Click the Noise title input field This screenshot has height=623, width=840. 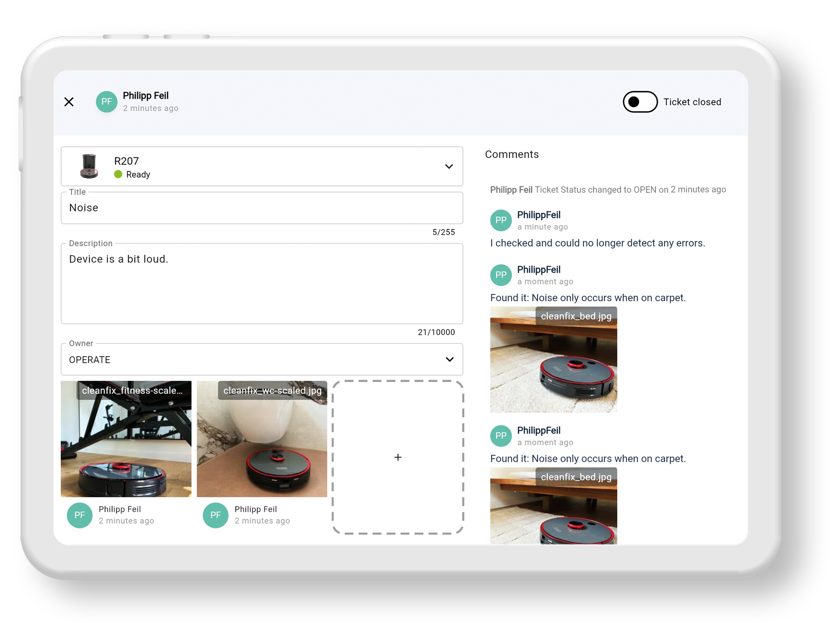[262, 208]
